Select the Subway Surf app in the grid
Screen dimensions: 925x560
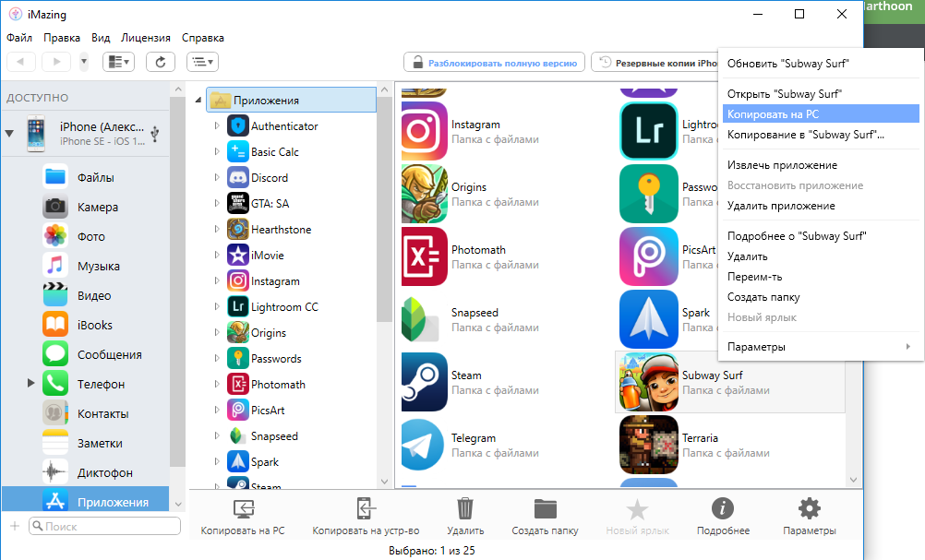click(x=730, y=382)
